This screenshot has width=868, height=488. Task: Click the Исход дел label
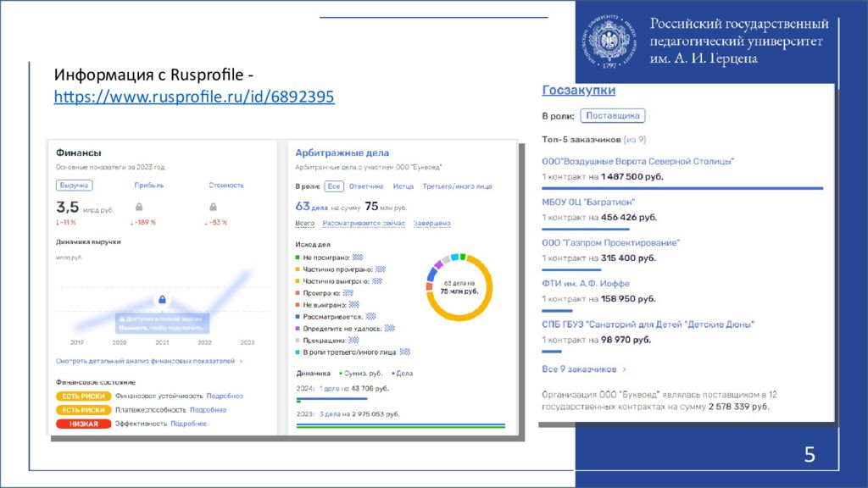point(313,245)
